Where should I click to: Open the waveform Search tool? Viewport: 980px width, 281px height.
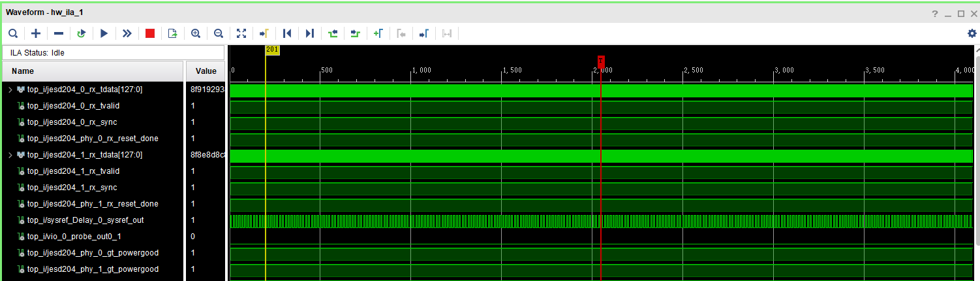point(12,33)
